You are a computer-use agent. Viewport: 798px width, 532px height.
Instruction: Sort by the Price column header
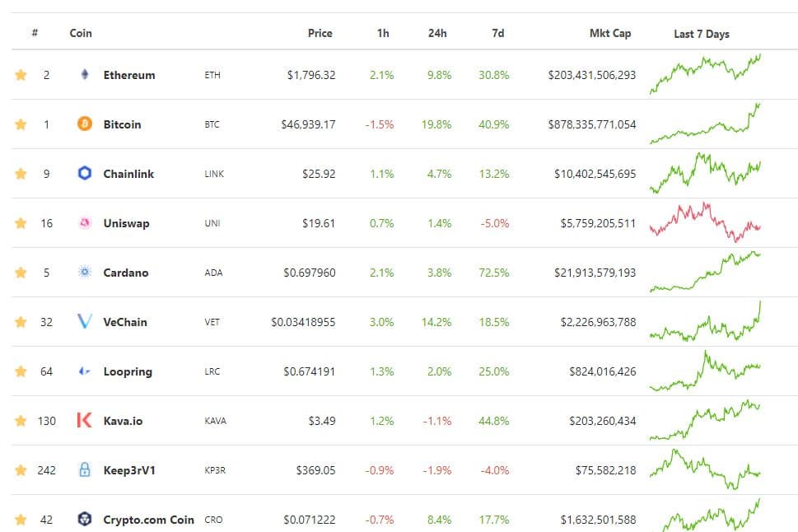coord(320,33)
